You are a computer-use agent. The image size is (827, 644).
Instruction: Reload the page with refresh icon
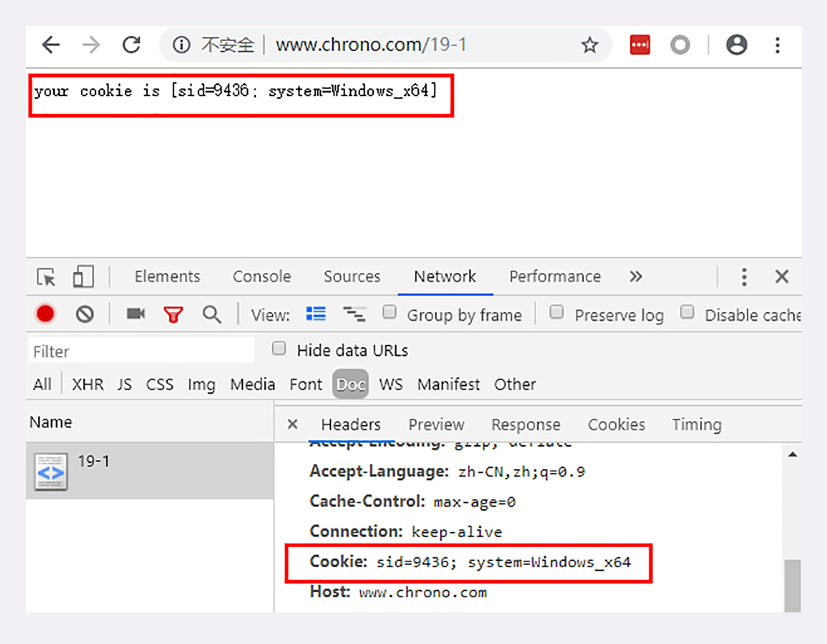coord(131,45)
